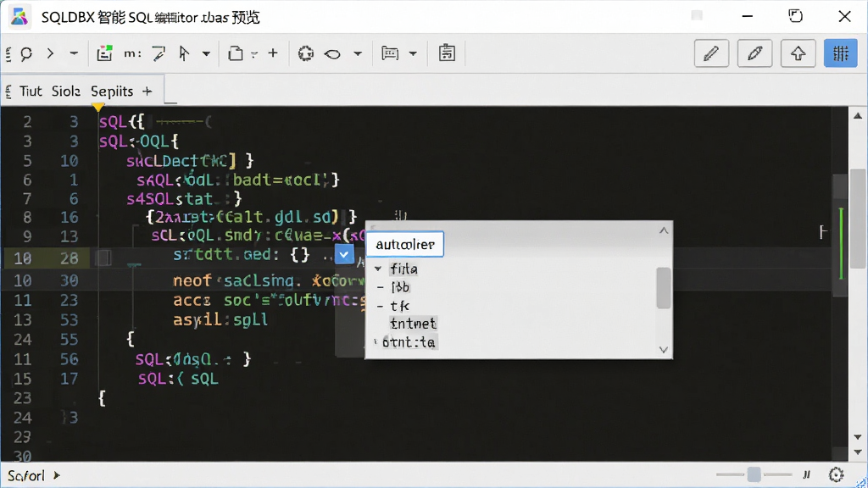Screen dimensions: 868x488
Task: Collapse the 'fiita' autocomplete item
Action: 378,269
